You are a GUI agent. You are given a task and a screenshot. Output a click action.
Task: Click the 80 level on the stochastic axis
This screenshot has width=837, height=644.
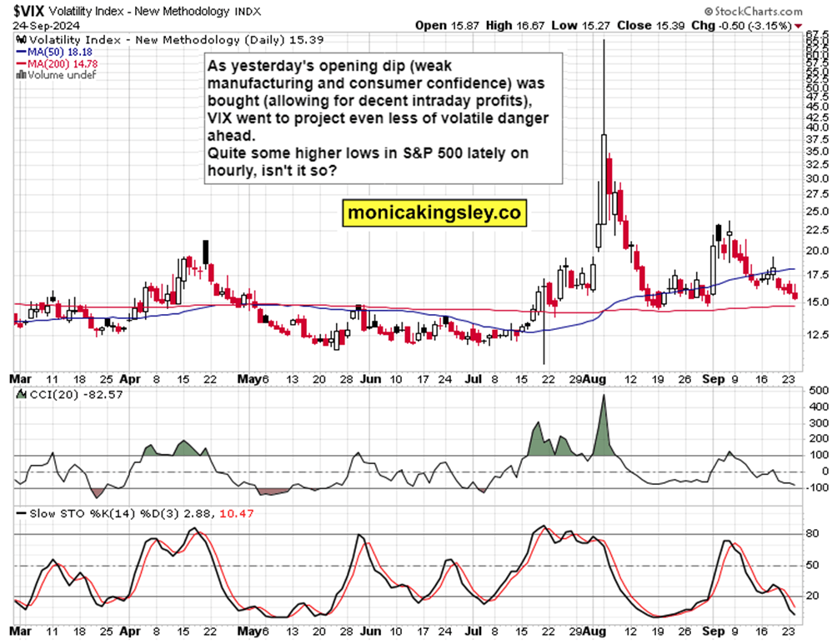coord(812,533)
